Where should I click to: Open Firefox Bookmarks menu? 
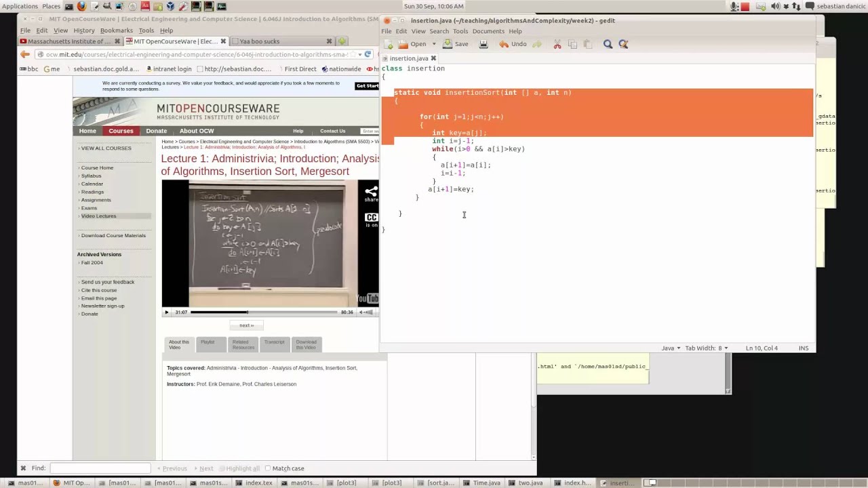(117, 30)
